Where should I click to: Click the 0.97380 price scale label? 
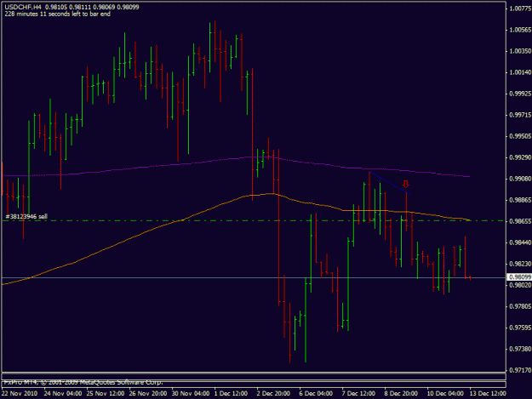[520, 349]
